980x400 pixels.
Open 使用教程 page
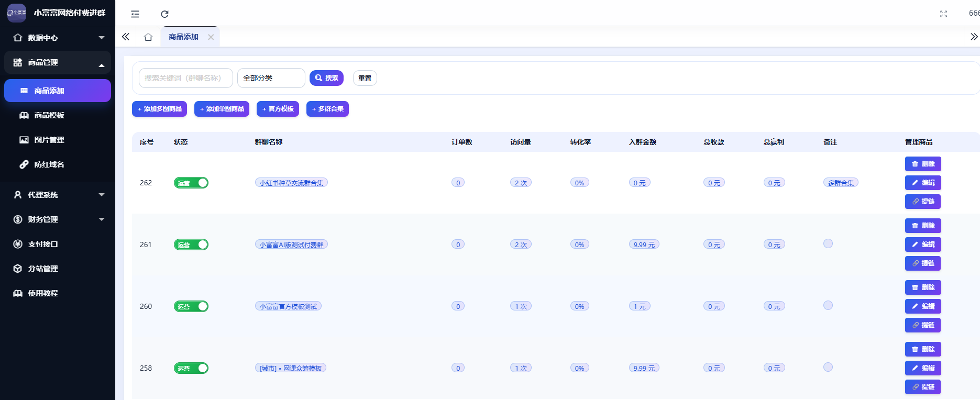tap(58, 293)
